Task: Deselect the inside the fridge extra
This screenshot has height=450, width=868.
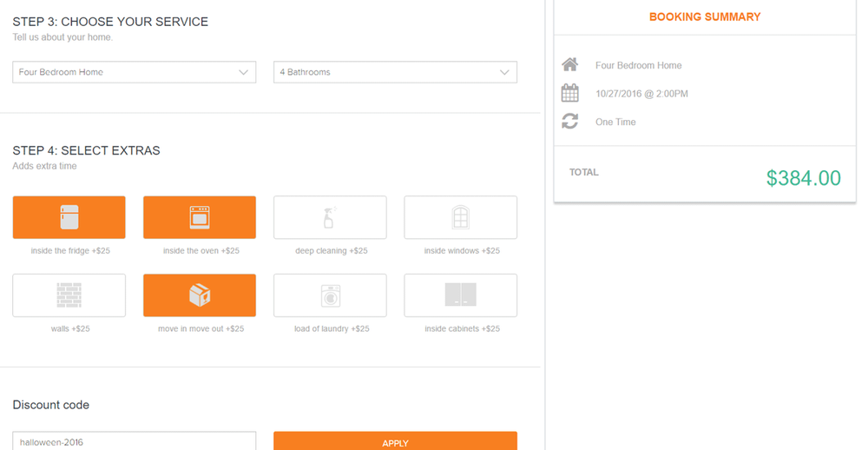Action: pos(69,217)
